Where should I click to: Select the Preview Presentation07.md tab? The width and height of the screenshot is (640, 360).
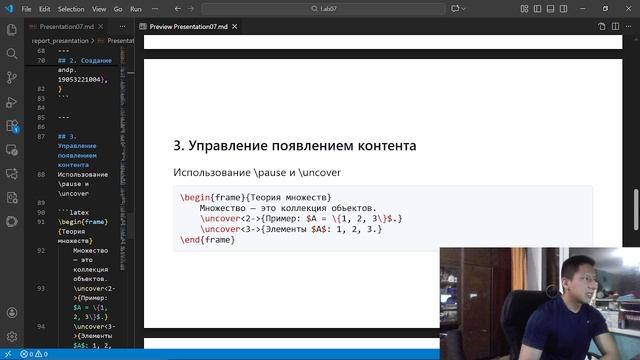coord(189,27)
